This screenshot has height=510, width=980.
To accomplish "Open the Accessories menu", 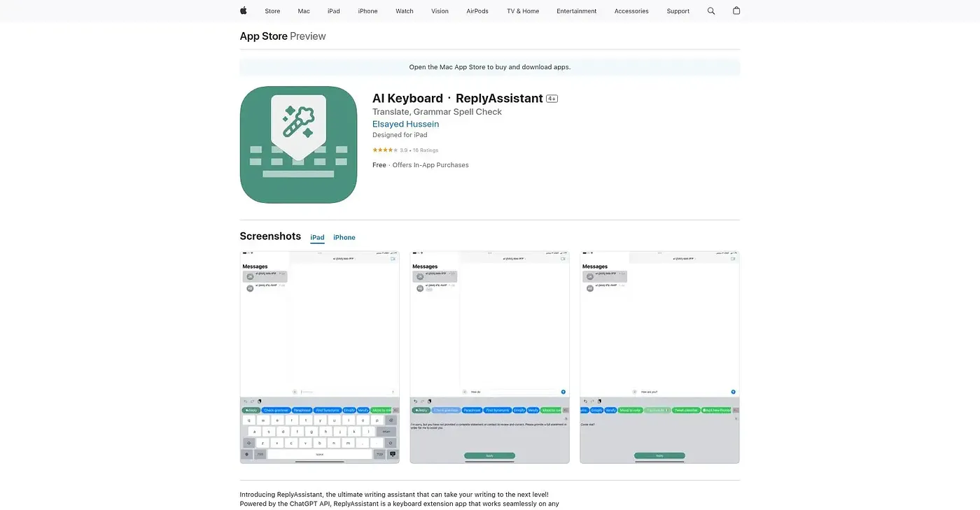I will pyautogui.click(x=631, y=11).
